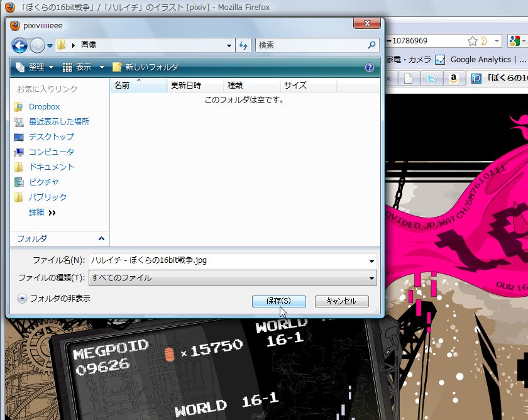Image resolution: width=528 pixels, height=420 pixels.
Task: Click the Dropbox folder icon
Action: click(18, 107)
